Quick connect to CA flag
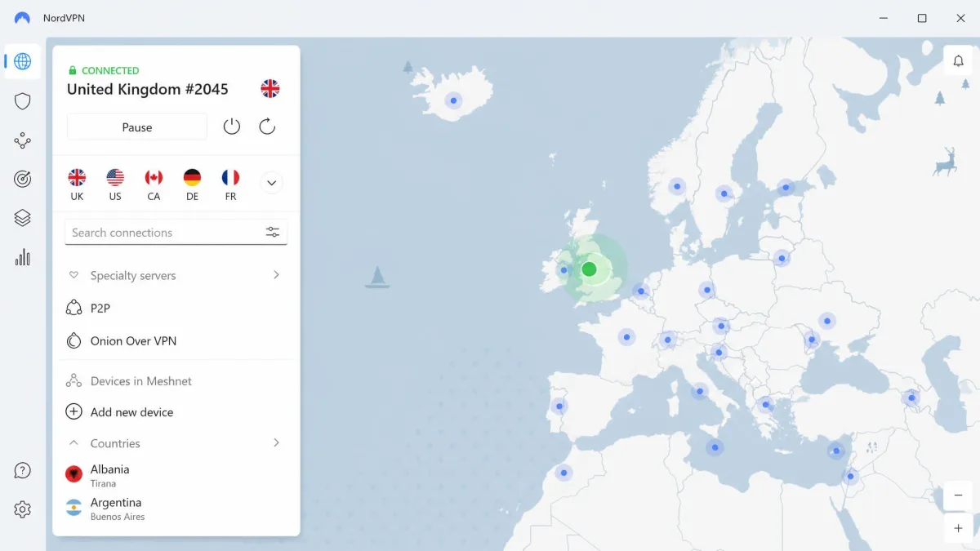 point(154,177)
